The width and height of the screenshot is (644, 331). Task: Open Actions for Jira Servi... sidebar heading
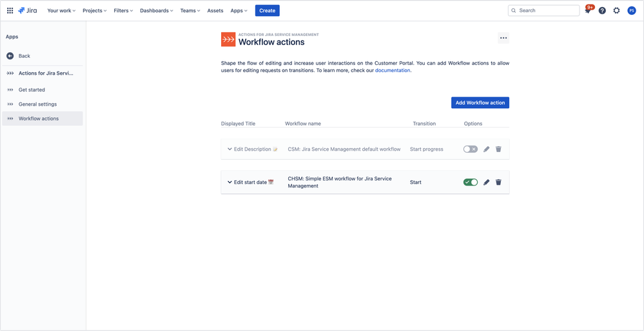pos(43,73)
